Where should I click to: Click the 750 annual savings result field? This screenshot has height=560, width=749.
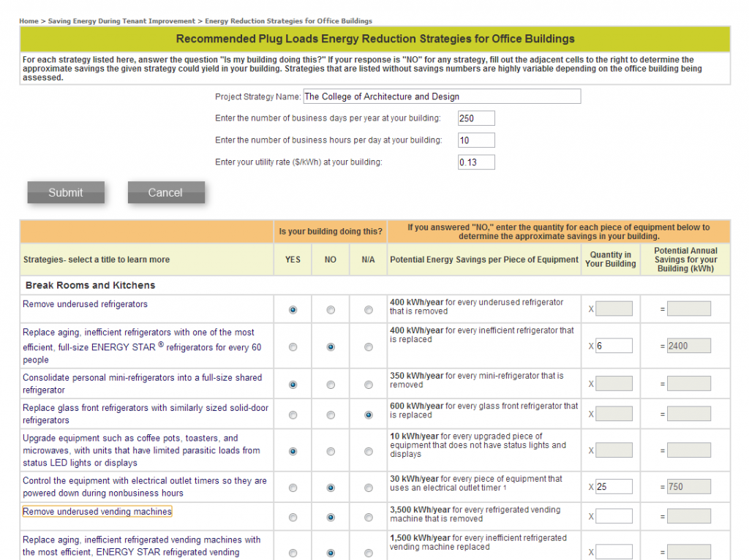689,486
